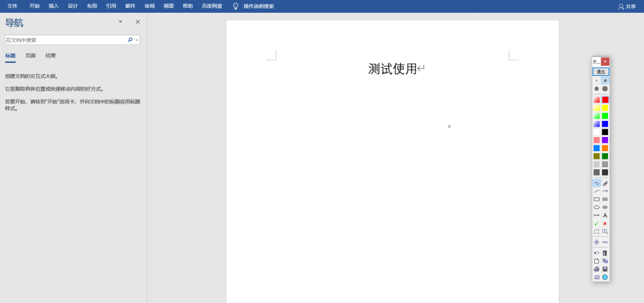Choose the second smallest pen width dot

click(x=605, y=81)
